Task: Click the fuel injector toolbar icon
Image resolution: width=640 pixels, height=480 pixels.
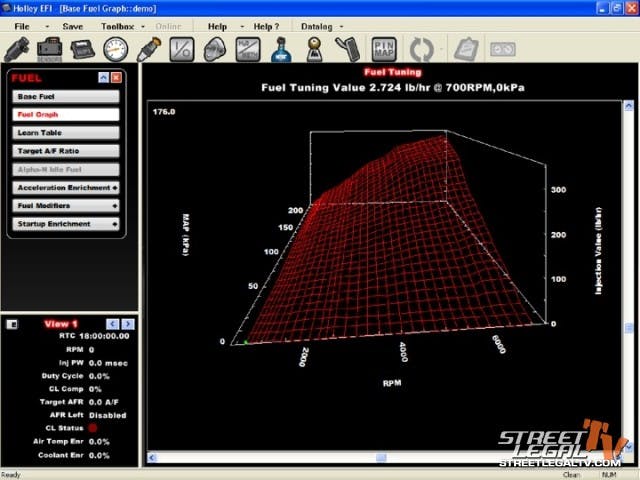Action: point(148,48)
